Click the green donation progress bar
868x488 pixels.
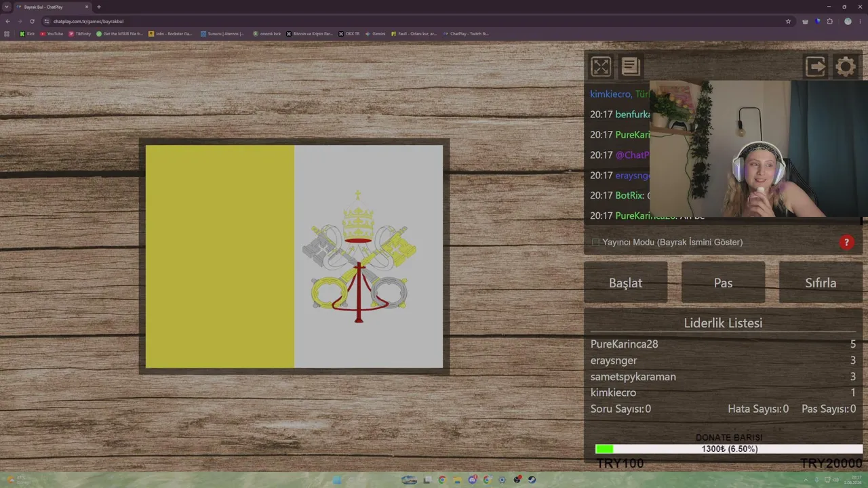point(729,449)
